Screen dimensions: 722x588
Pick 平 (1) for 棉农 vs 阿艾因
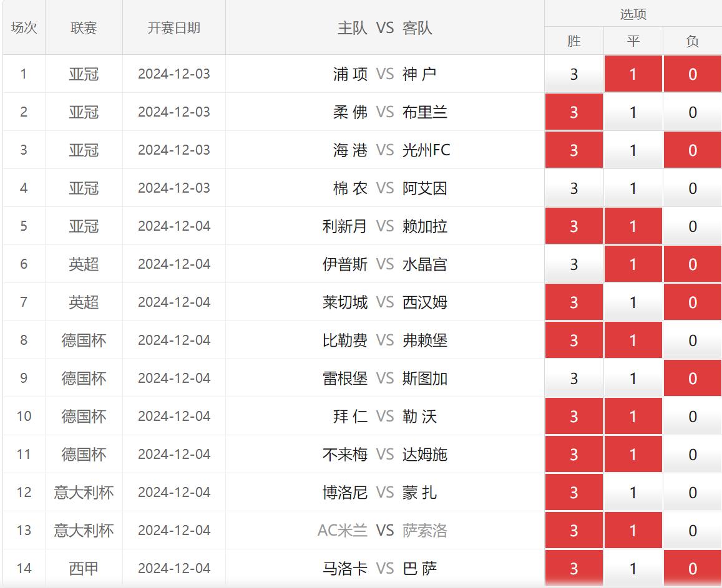pyautogui.click(x=633, y=188)
